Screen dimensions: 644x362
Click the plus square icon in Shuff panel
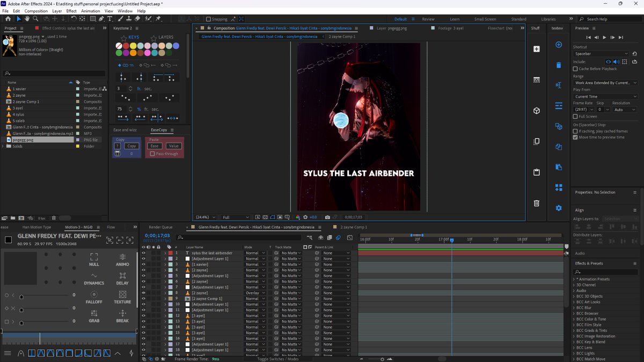coord(536,49)
